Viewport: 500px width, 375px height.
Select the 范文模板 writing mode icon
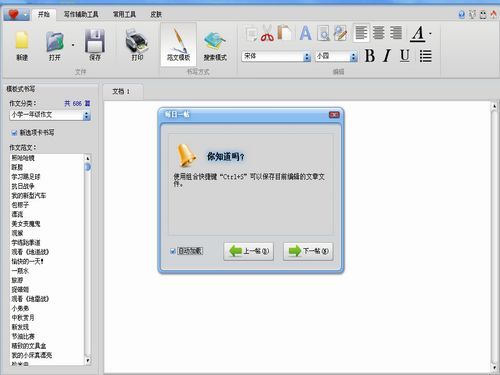pyautogui.click(x=178, y=41)
